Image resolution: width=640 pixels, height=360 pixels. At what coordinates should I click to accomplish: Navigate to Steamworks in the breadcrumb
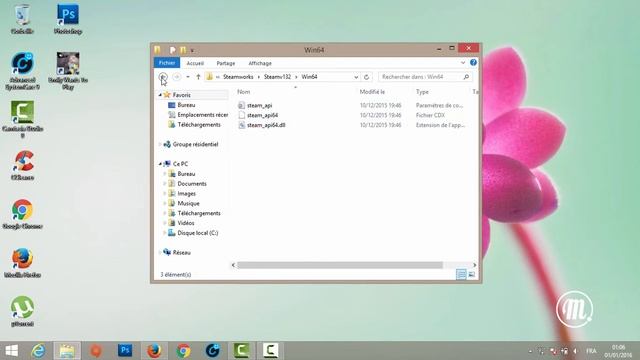coord(238,77)
